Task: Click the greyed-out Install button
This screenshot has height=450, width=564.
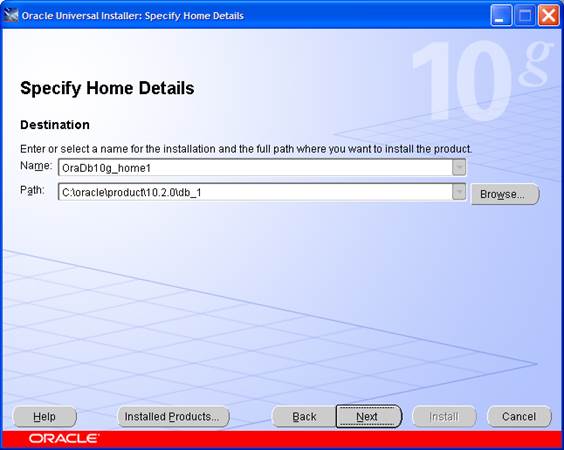Action: (x=444, y=417)
